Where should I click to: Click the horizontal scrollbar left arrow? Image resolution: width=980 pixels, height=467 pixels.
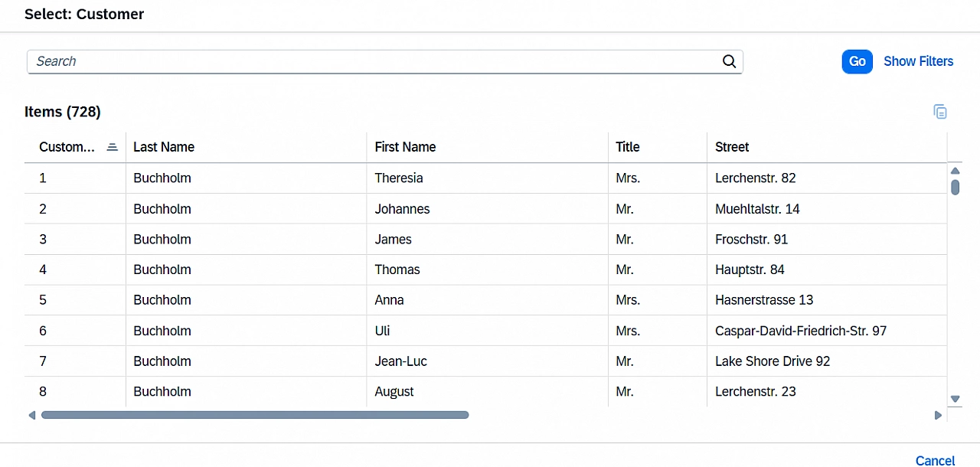tap(31, 416)
